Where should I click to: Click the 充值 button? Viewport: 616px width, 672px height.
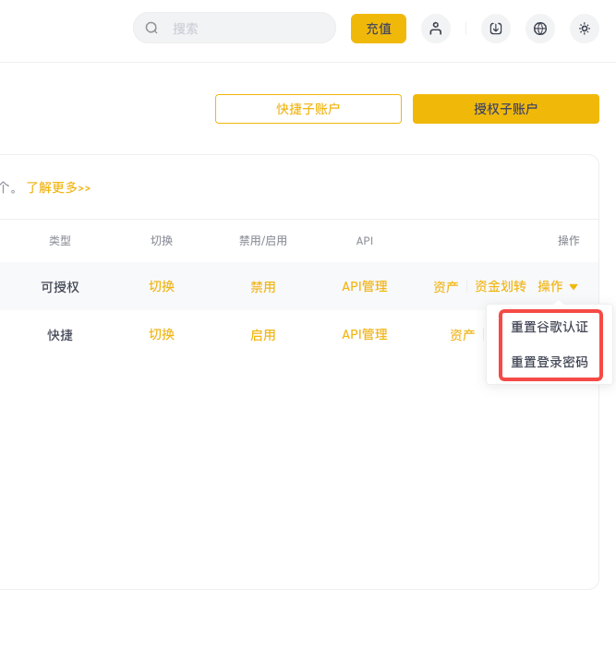[379, 29]
